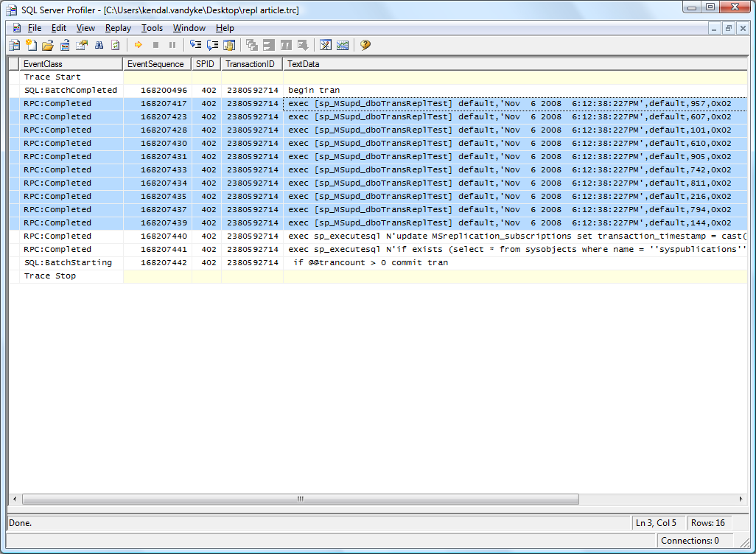756x554 pixels.
Task: Click the 'Rows: 16' status field
Action: 708,523
